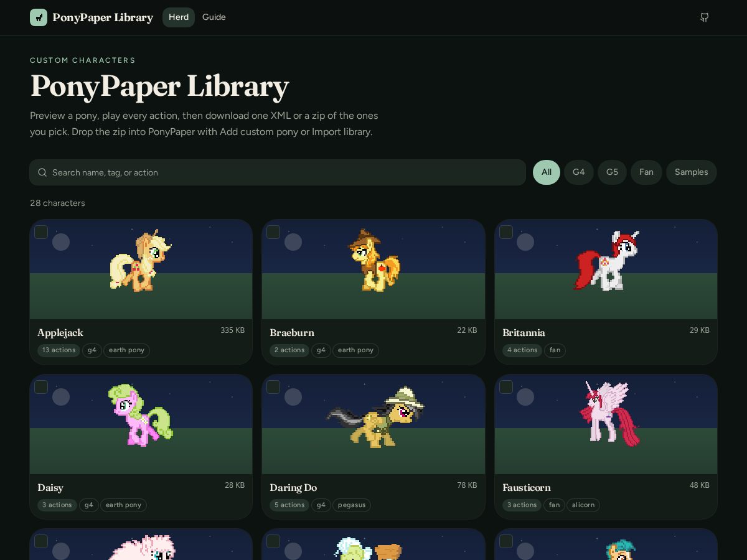Open the Guide tab
Viewport: 747px width, 560px height.
click(214, 17)
